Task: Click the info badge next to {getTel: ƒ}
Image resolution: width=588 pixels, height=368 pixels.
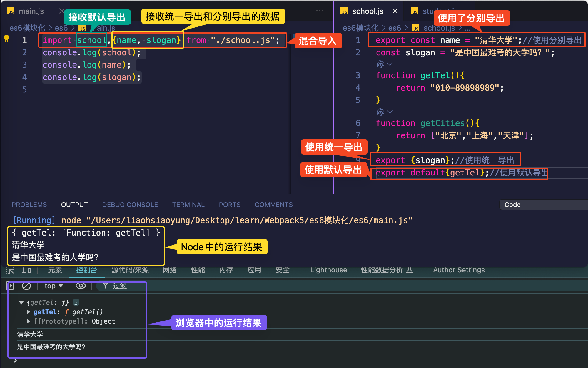Action: pyautogui.click(x=76, y=302)
